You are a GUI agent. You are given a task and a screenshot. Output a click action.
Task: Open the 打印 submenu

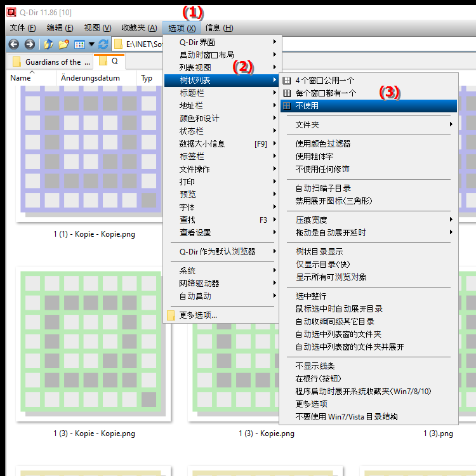click(221, 182)
